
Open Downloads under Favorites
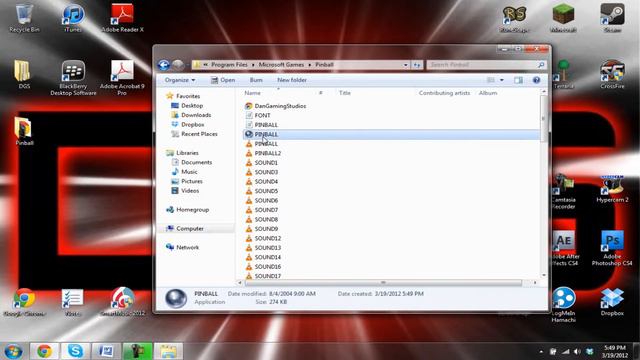196,115
